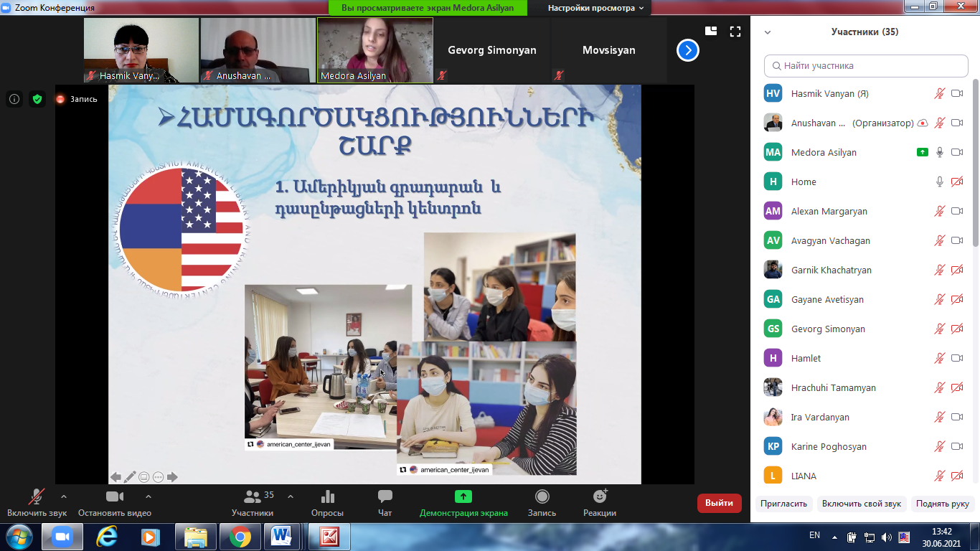Click Hamlet's camera icon in participants list
Screen dimensions: 980x551
[x=957, y=358]
